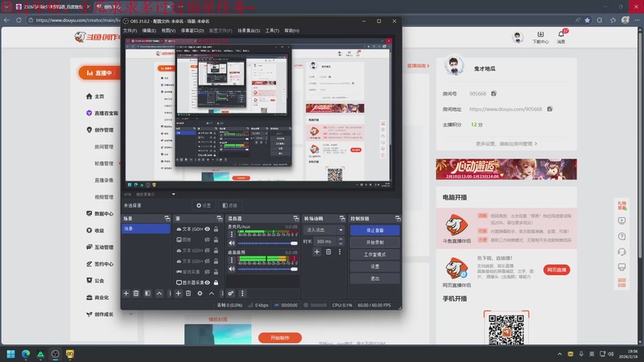Open the 消息 bell notifications on Douyu

pos(561,36)
